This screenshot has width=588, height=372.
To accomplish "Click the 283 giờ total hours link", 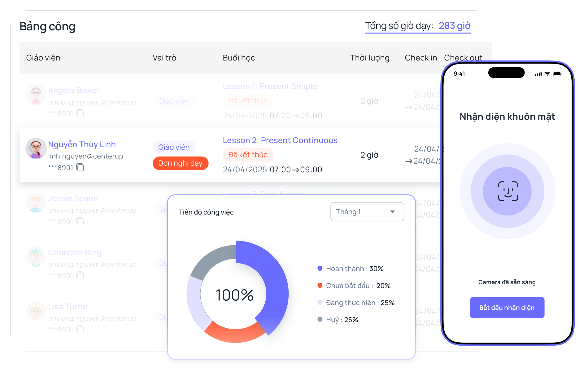I will (x=455, y=26).
